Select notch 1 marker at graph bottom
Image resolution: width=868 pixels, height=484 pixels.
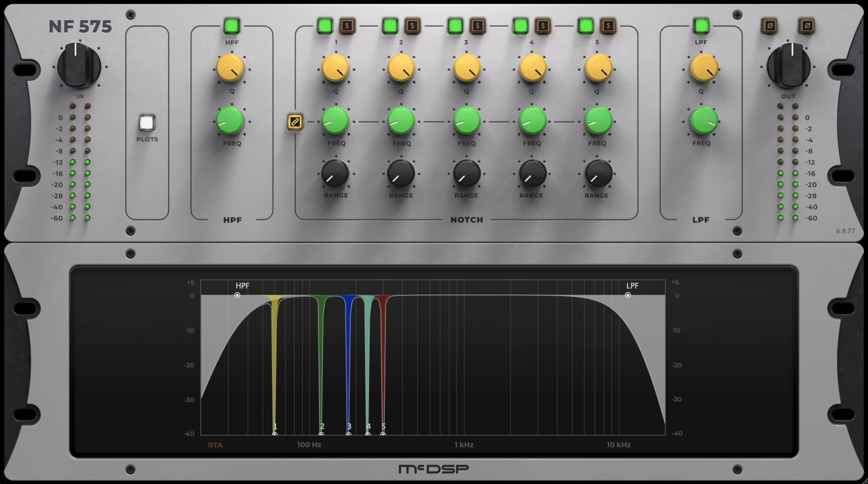pyautogui.click(x=275, y=434)
